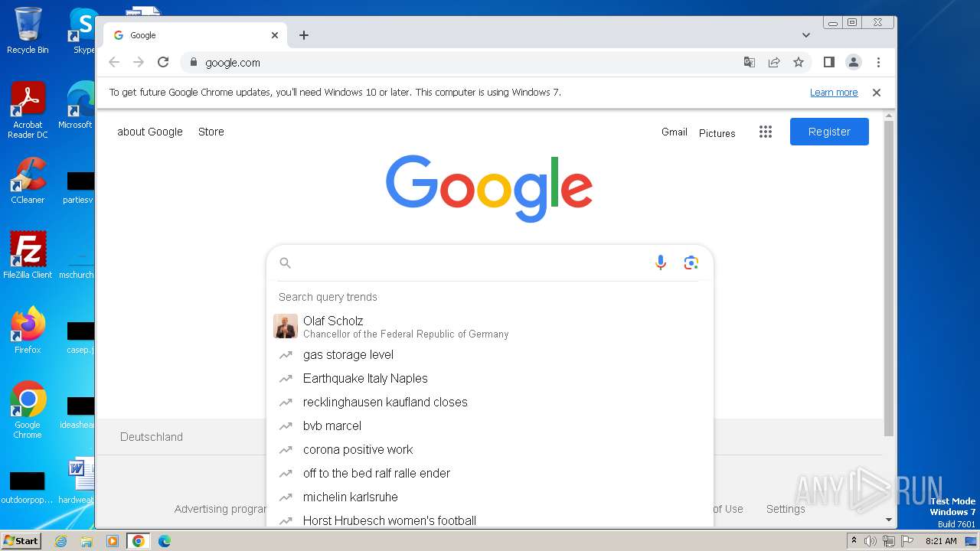Click the magnifier icon in search box
The height and width of the screenshot is (551, 980).
click(286, 263)
